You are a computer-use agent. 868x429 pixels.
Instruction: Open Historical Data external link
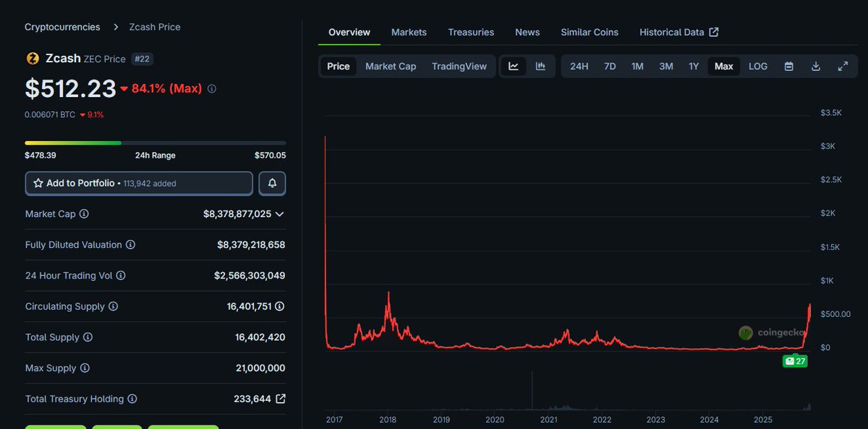(x=679, y=32)
